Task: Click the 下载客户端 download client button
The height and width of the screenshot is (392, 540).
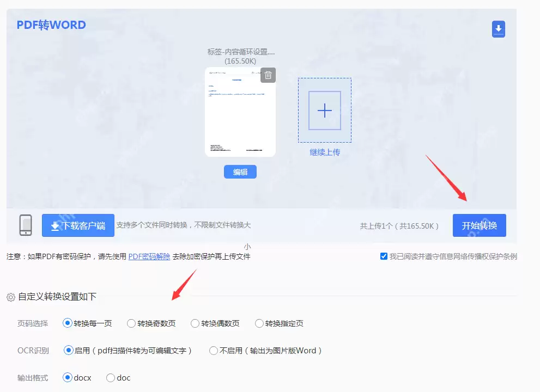Action: point(77,225)
